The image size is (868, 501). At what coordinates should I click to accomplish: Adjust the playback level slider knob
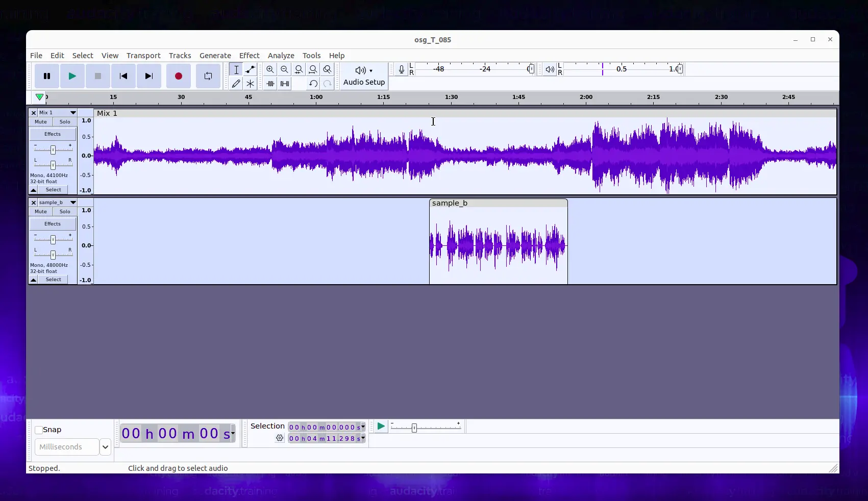click(x=680, y=69)
